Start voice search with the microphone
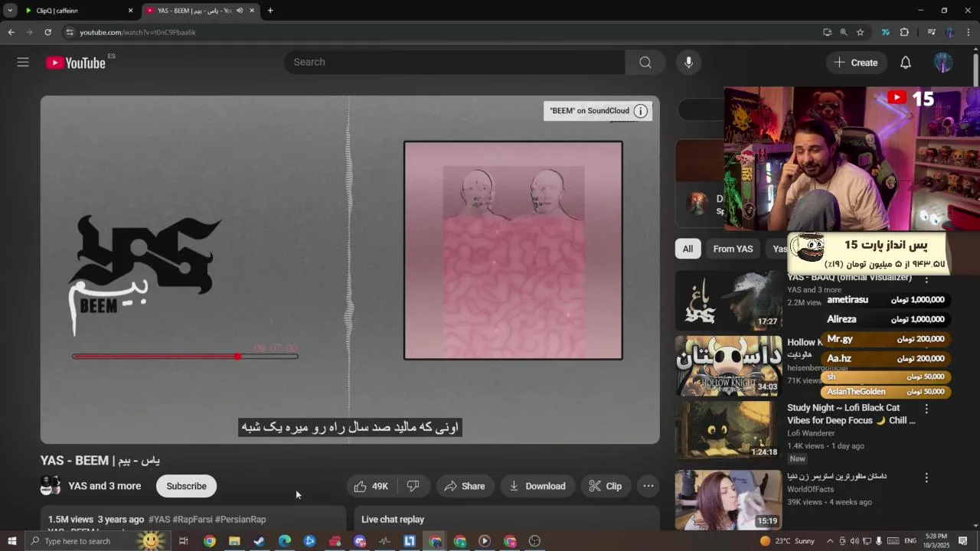This screenshot has height=551, width=980. (688, 63)
